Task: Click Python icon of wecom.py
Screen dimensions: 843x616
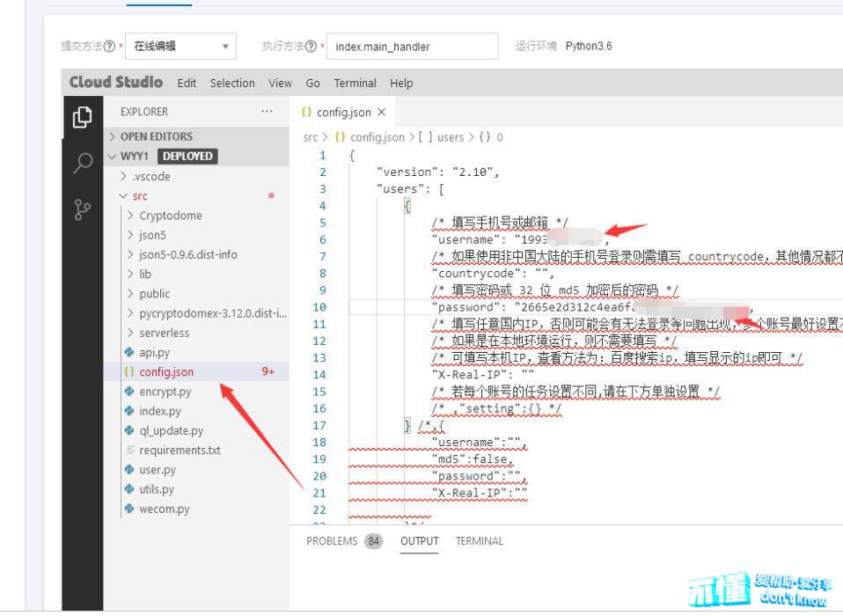Action: 129,508
